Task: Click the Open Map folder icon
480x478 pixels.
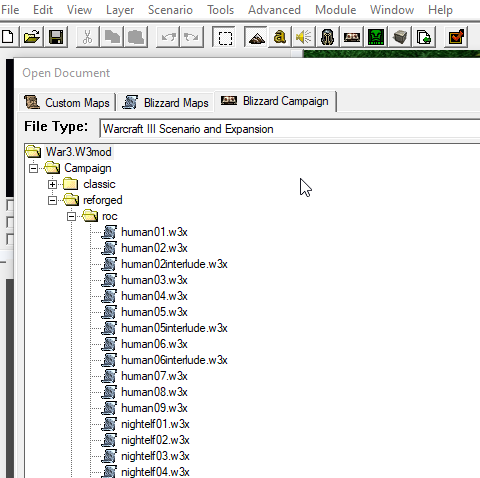Action: pos(32,37)
